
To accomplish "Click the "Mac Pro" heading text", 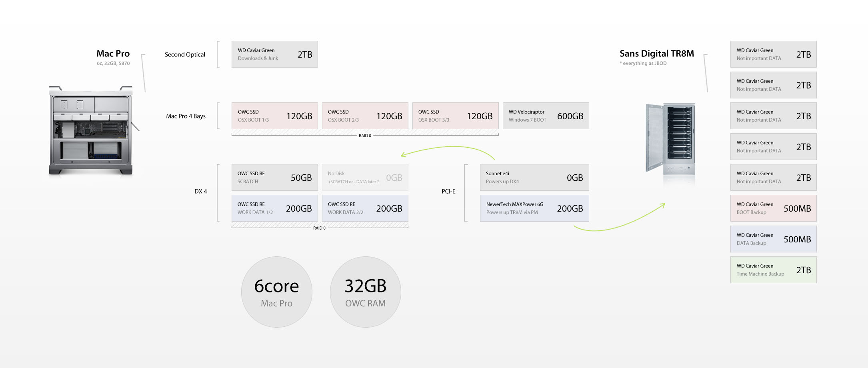I will click(113, 54).
